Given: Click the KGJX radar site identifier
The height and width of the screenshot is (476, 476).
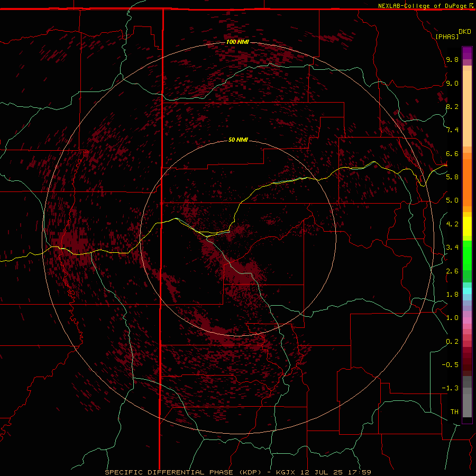Looking at the screenshot, I should [x=286, y=472].
